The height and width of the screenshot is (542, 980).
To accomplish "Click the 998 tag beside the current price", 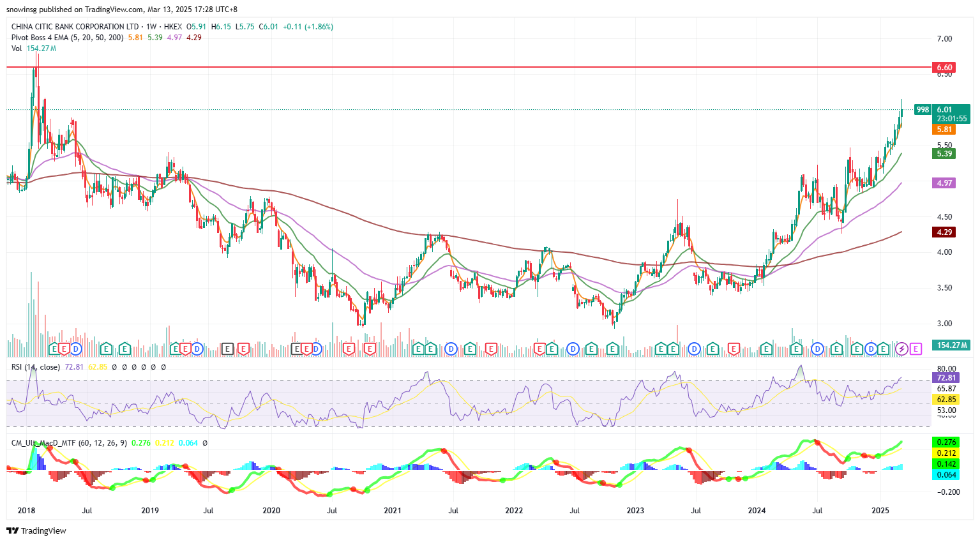I will pyautogui.click(x=923, y=110).
